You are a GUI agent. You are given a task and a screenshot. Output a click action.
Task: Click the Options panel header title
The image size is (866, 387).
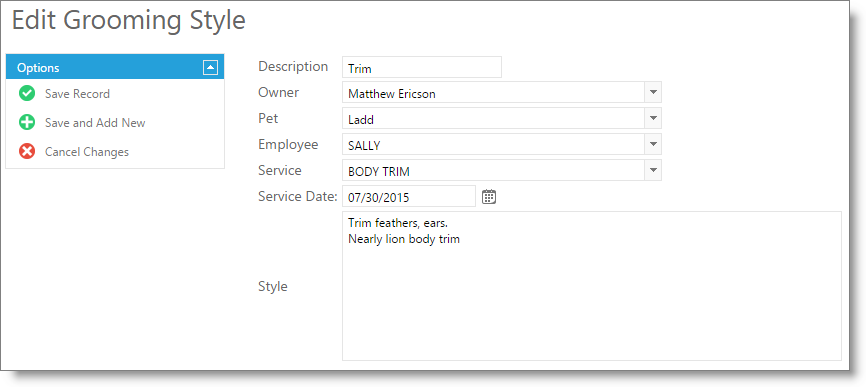click(x=38, y=68)
